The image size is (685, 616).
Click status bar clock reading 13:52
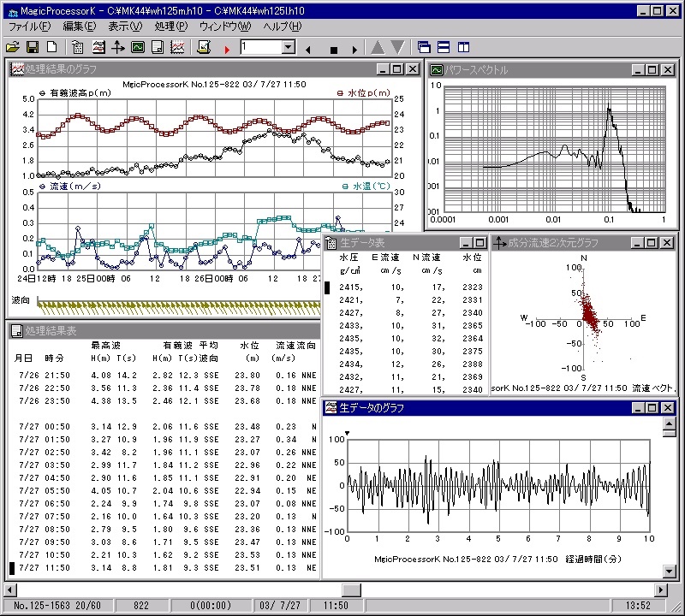pos(638,606)
